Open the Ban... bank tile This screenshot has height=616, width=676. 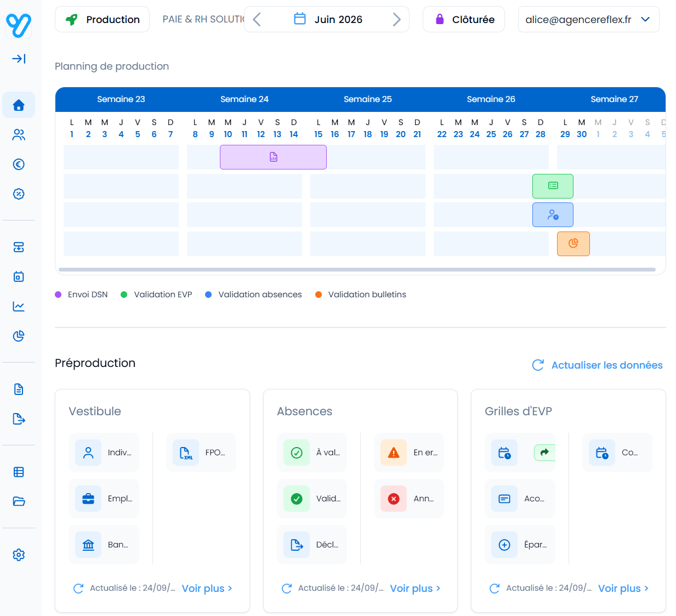click(x=104, y=545)
